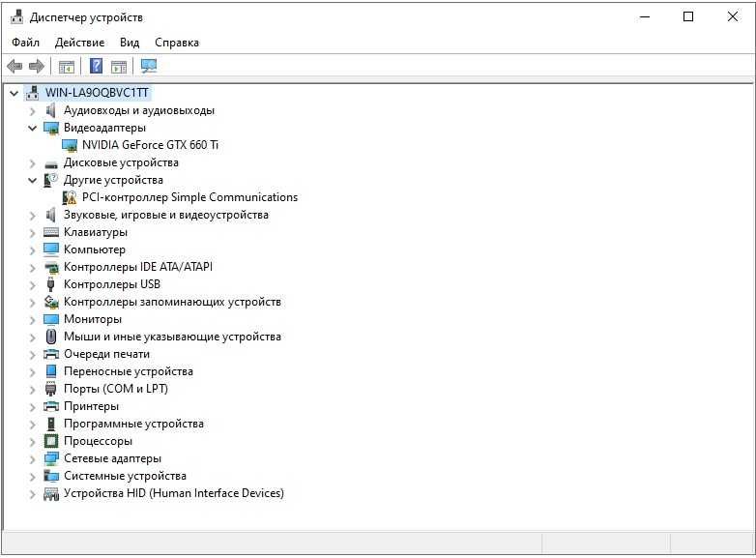Select PCI-контроллер Simple Communications warning device

click(x=189, y=197)
